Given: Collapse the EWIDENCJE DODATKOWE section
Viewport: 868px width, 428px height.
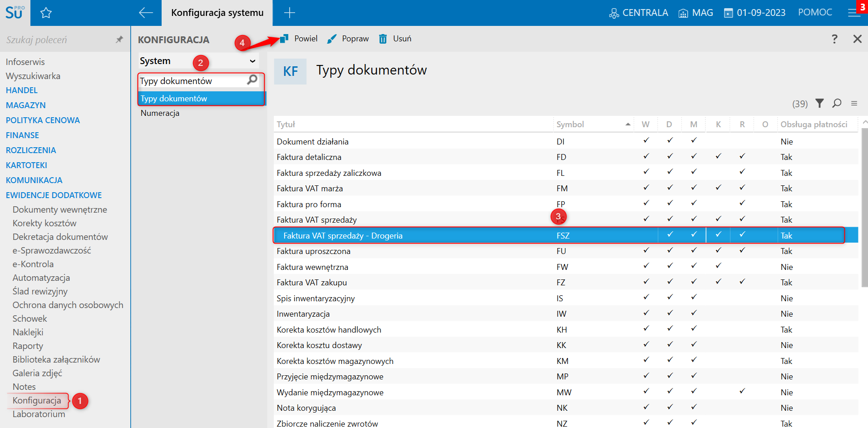Looking at the screenshot, I should pyautogui.click(x=54, y=195).
